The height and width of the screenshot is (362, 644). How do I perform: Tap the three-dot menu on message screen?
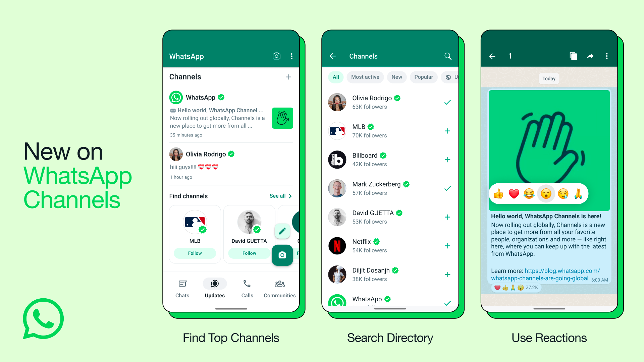click(x=608, y=56)
